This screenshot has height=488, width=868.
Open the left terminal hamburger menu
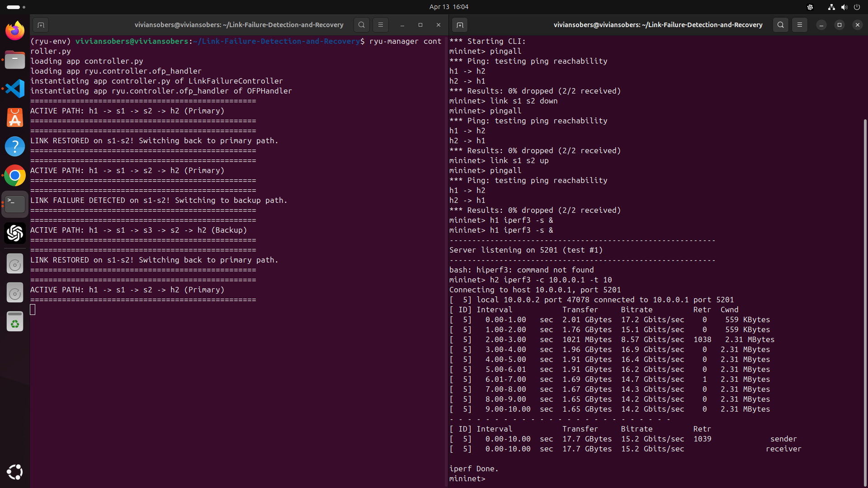point(381,25)
